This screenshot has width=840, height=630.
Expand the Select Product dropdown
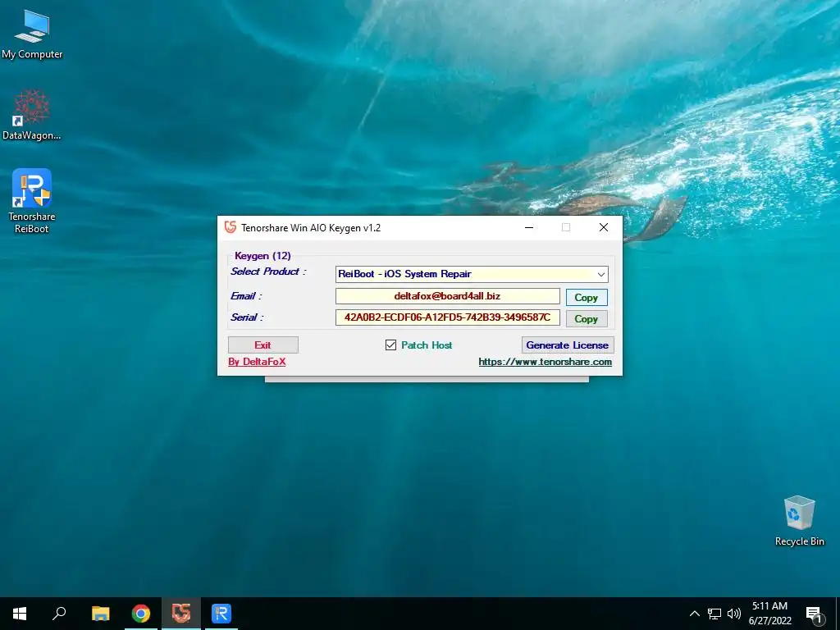pyautogui.click(x=601, y=274)
